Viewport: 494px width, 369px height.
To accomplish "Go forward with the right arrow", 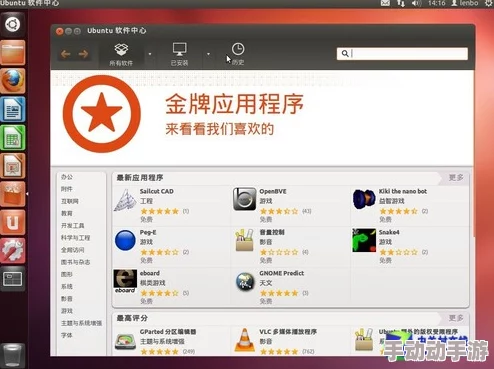I will click(x=83, y=54).
